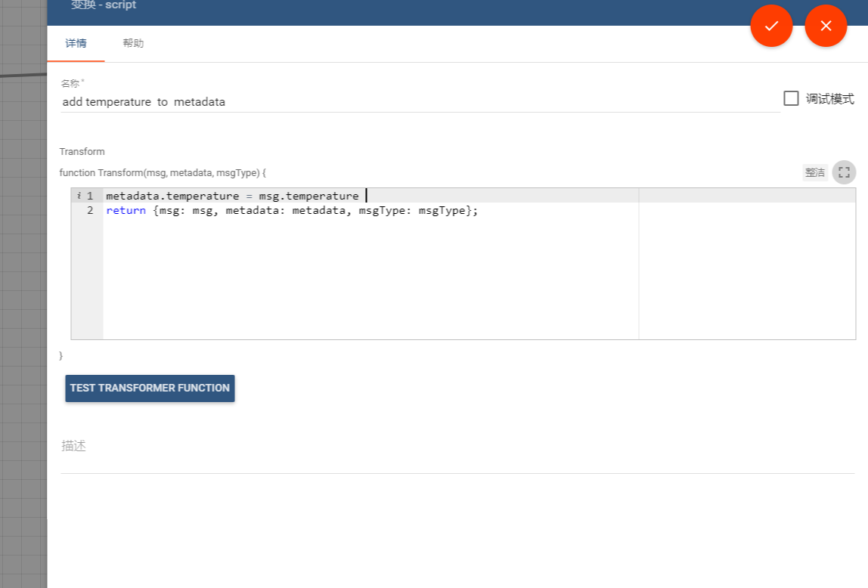The width and height of the screenshot is (868, 588).
Task: Click TEST TRANSFORMER FUNCTION button
Action: pyautogui.click(x=150, y=388)
